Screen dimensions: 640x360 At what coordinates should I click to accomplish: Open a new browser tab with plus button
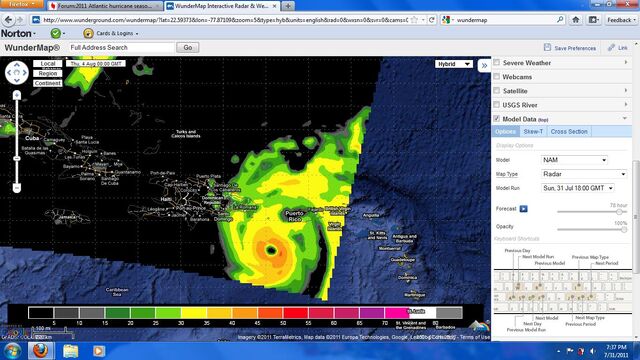(x=288, y=6)
